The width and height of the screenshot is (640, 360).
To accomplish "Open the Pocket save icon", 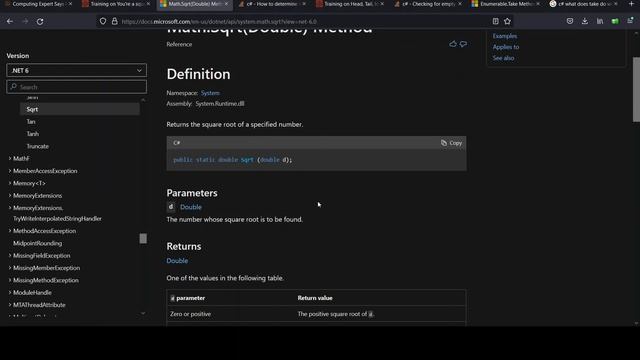I will pyautogui.click(x=570, y=21).
